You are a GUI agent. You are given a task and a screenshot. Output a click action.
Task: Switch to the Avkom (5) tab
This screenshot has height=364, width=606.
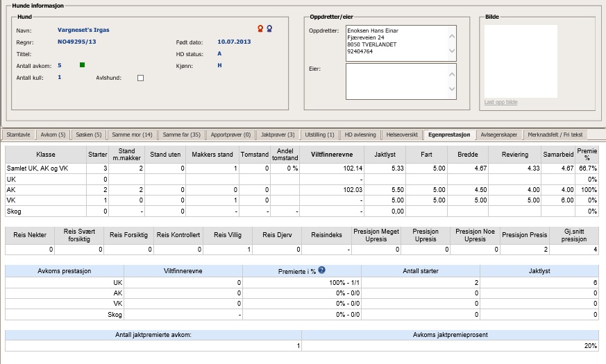(x=53, y=135)
